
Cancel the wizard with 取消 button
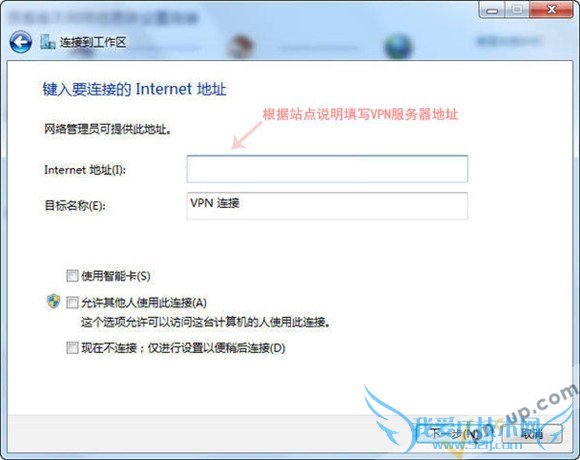coord(532,433)
